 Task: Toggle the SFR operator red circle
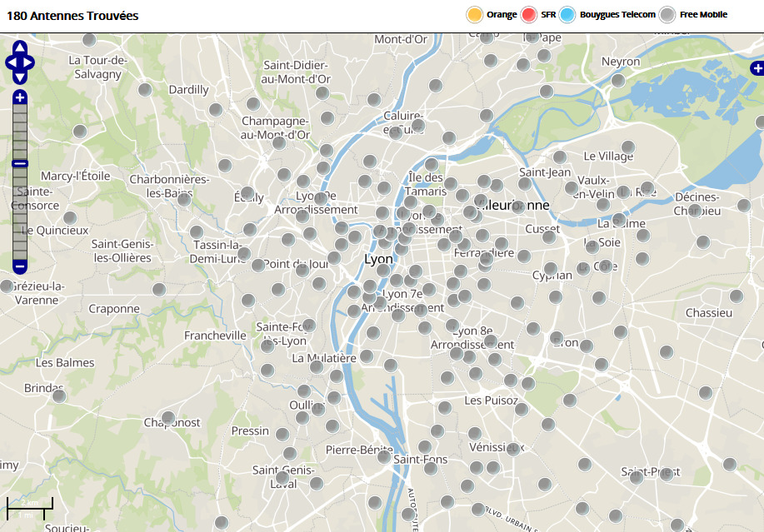coord(529,14)
